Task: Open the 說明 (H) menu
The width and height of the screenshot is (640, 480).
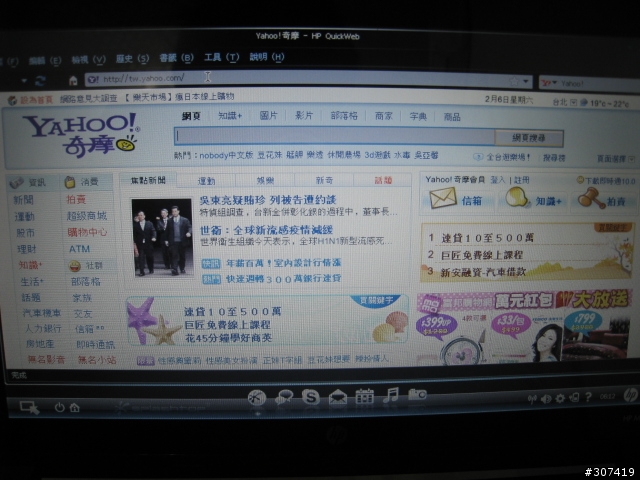Action: coord(267,57)
